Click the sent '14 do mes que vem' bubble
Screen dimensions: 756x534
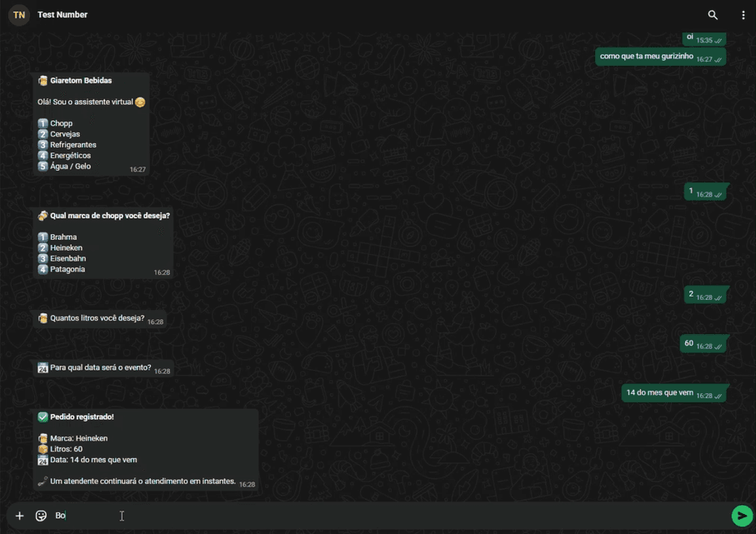674,393
